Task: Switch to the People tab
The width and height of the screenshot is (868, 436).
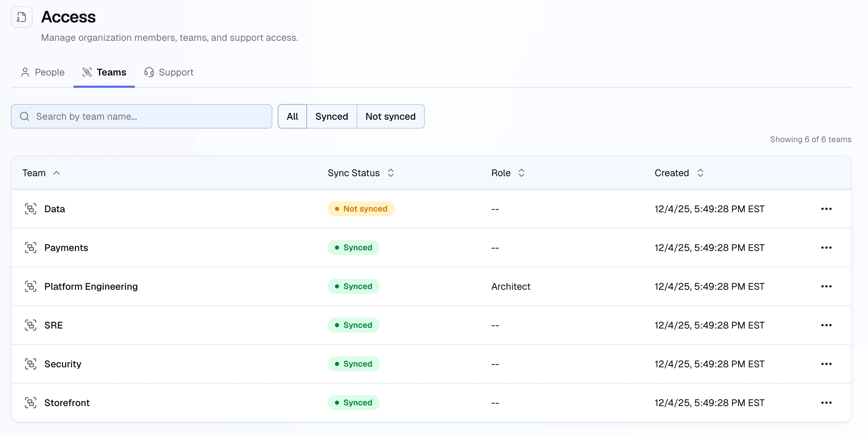Action: (43, 72)
